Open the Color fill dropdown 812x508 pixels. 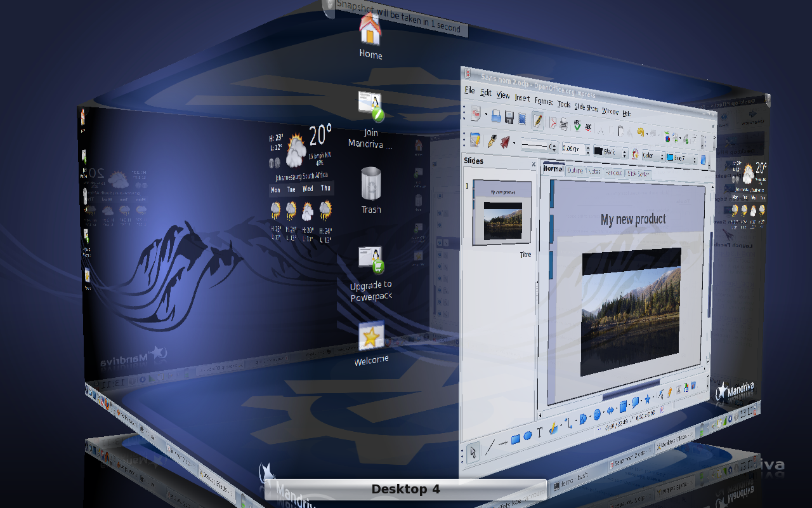coord(662,156)
